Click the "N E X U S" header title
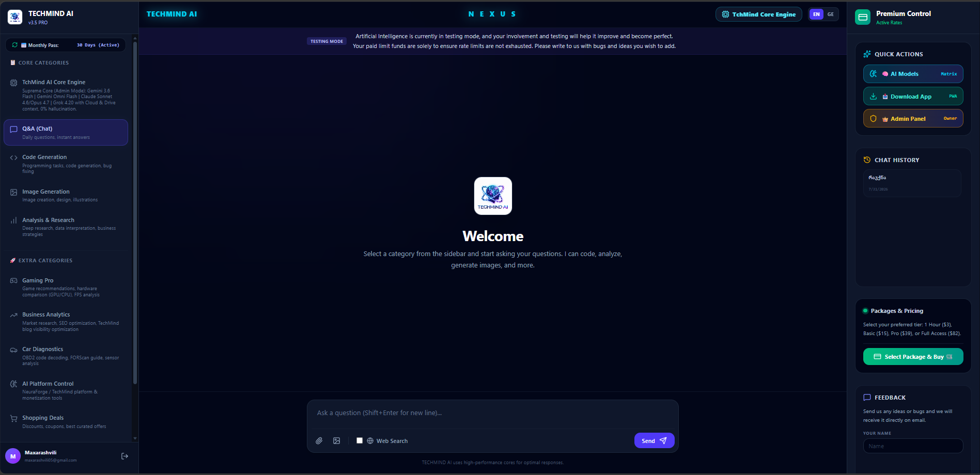 pos(492,14)
